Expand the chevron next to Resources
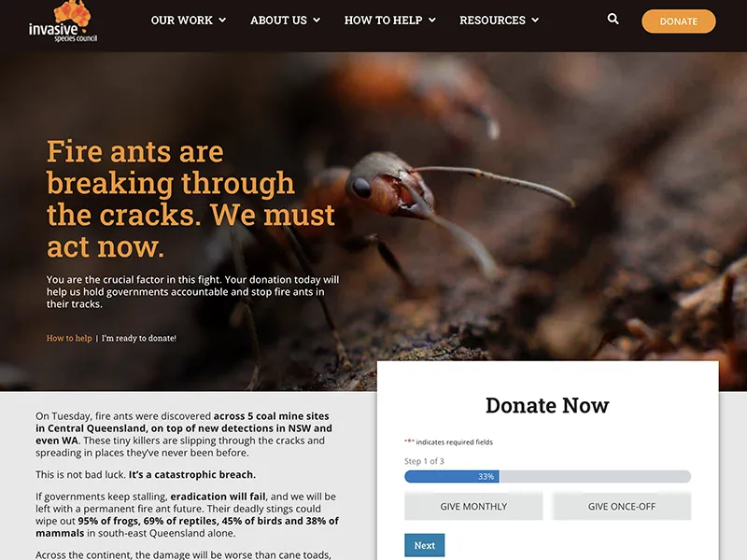This screenshot has width=747, height=560. tap(535, 20)
